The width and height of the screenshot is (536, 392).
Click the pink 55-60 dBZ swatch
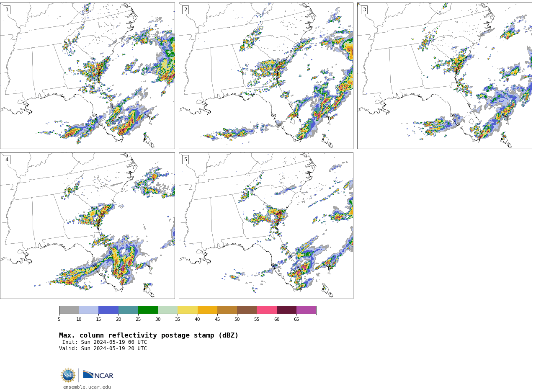coord(267,310)
